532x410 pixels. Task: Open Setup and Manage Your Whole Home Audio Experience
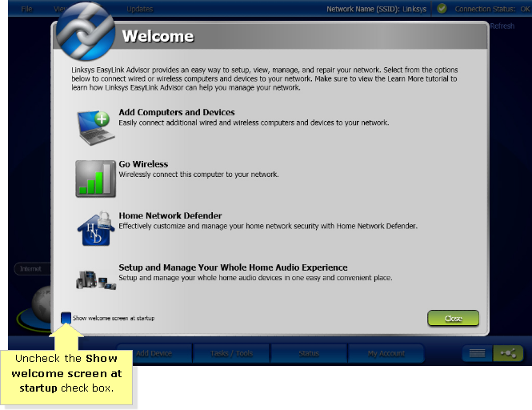[233, 267]
